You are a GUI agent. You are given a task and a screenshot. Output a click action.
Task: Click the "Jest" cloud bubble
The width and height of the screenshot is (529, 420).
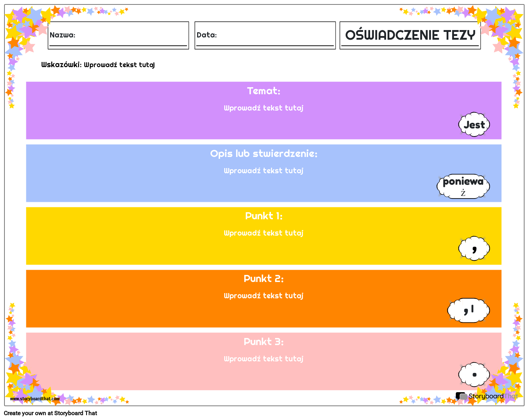[x=474, y=125]
